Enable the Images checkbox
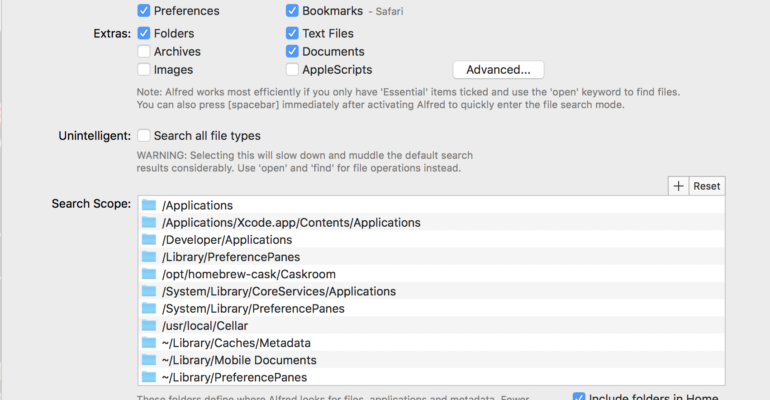Viewport: 770px width, 400px height. click(144, 69)
